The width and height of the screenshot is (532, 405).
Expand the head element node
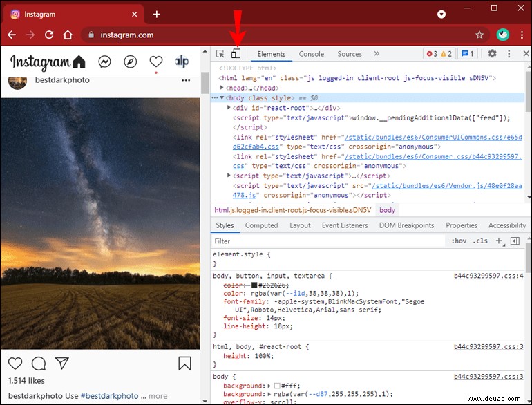pos(222,88)
